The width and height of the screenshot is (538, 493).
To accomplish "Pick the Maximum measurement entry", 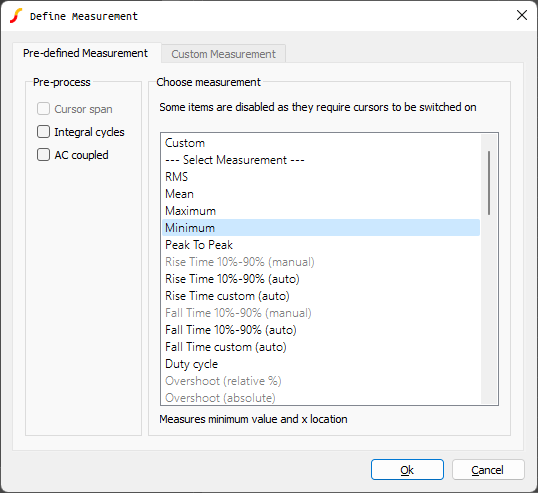I will pos(321,211).
